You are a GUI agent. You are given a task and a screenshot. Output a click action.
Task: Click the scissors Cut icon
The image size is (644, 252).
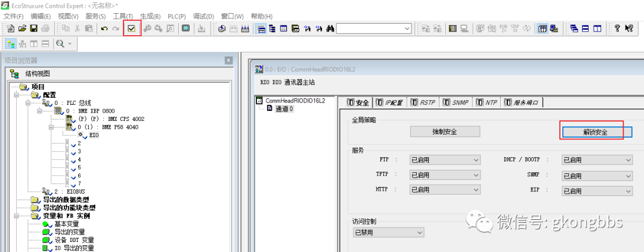[77, 29]
